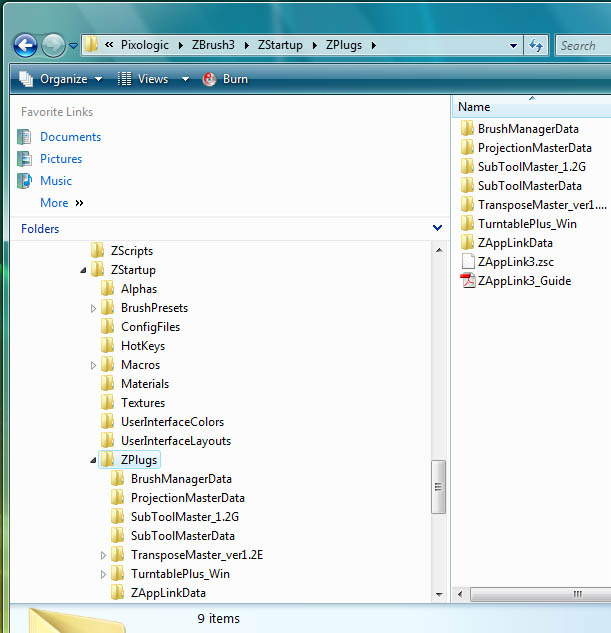611x633 pixels.
Task: Select ZBrush3 in the address breadcrumb
Action: tap(213, 45)
